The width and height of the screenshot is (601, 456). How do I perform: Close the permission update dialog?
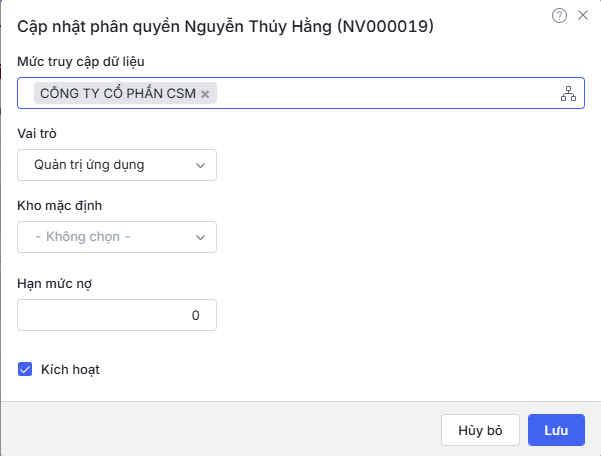[583, 15]
